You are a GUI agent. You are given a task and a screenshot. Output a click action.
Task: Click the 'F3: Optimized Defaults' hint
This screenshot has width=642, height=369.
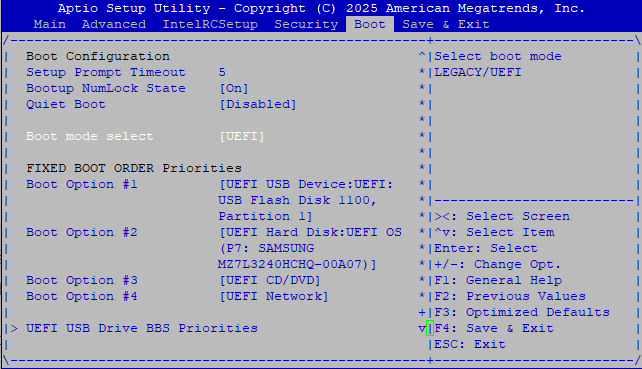(522, 312)
